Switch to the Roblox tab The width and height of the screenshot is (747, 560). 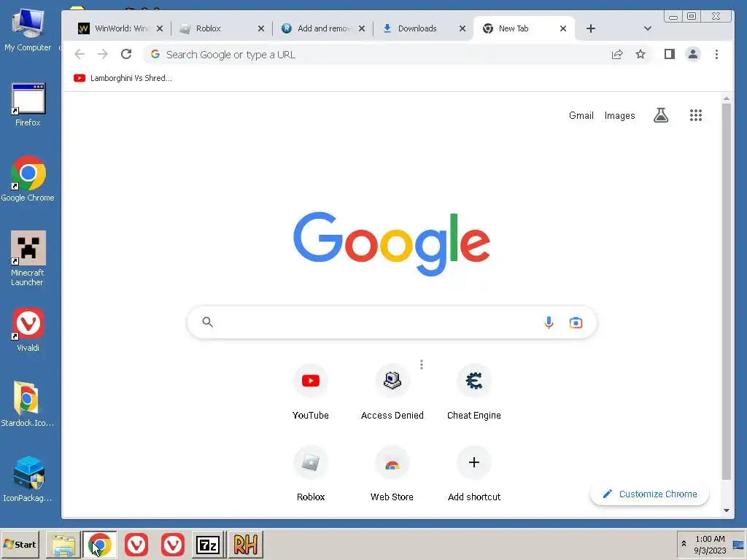(222, 28)
